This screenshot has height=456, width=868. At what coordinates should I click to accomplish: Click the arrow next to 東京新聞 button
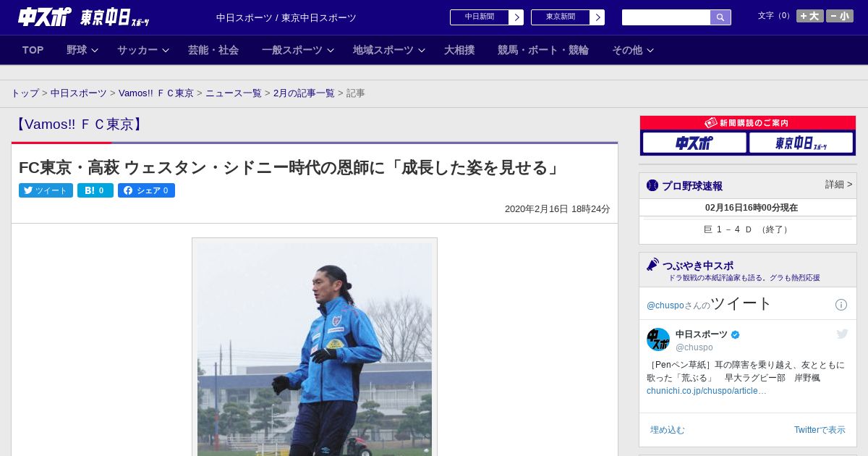coord(597,17)
